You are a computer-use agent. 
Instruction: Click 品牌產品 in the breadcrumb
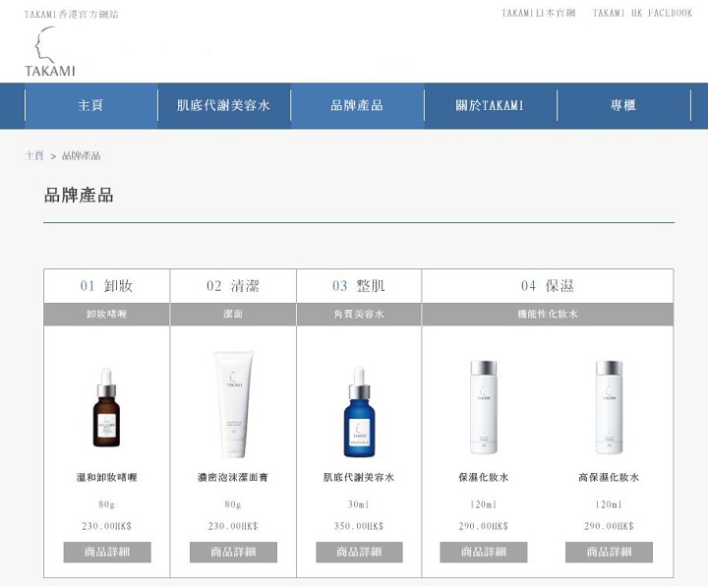pos(82,155)
